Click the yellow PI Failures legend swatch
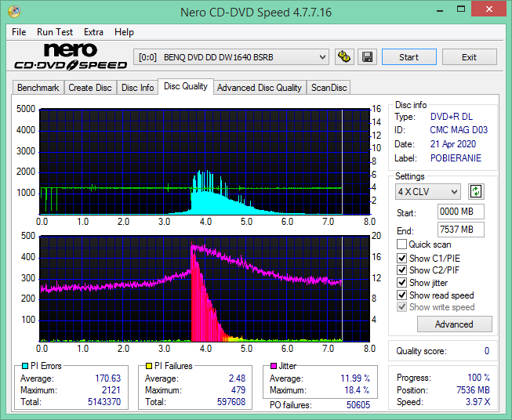Viewport: 512px width, 420px height. pos(149,366)
